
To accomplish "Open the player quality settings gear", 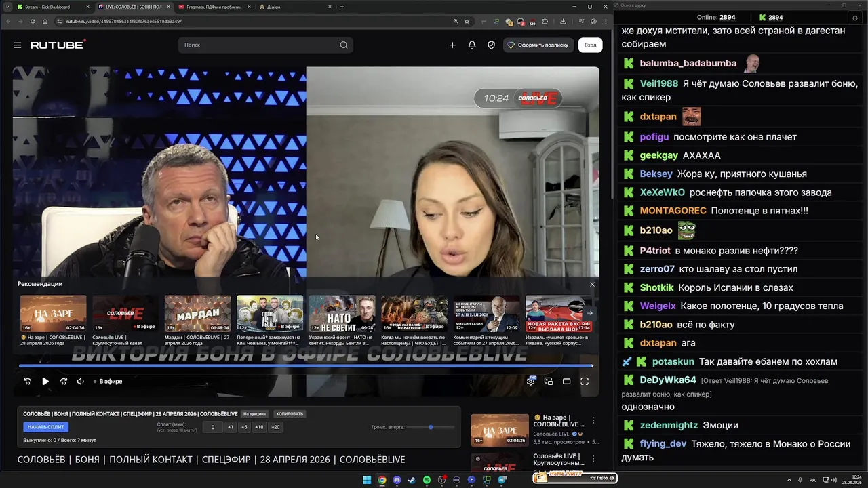I will [x=531, y=382].
